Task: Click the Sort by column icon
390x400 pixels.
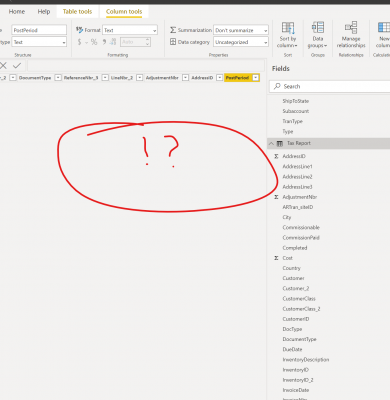Action: (x=288, y=28)
